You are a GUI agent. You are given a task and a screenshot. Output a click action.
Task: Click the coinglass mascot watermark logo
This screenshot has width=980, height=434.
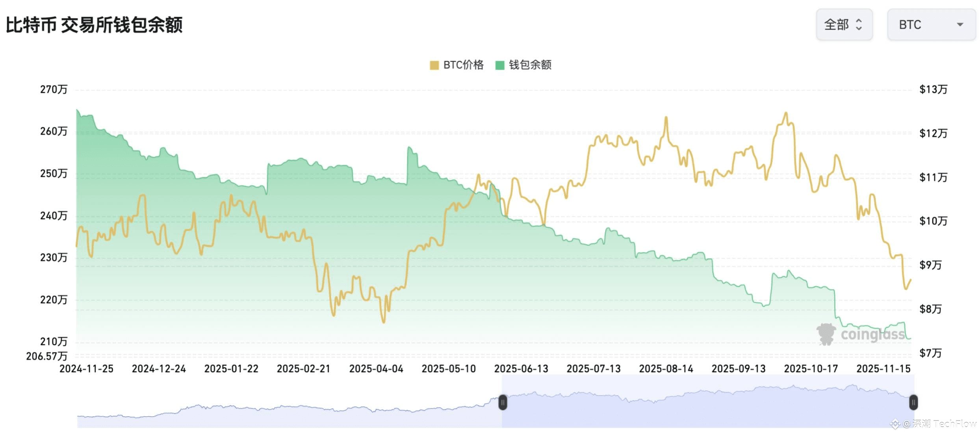pos(826,334)
